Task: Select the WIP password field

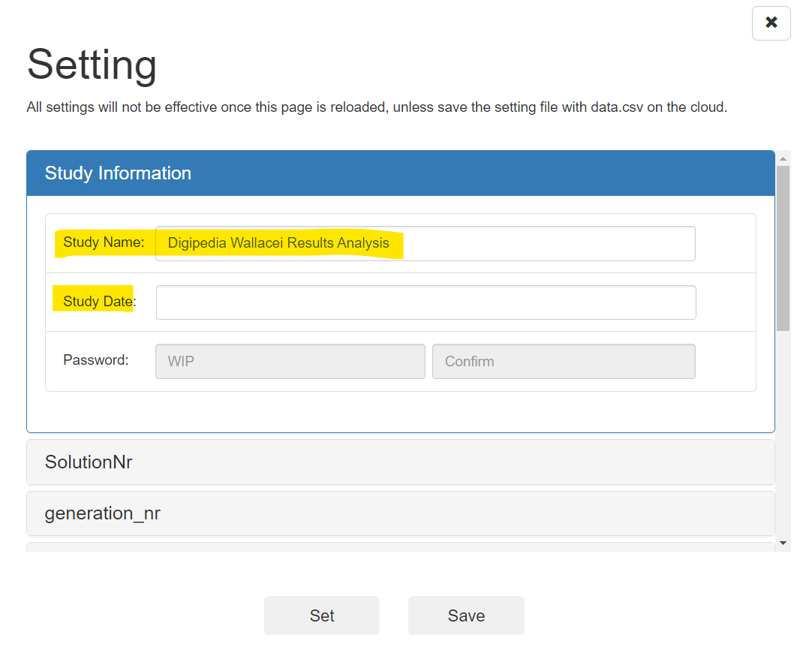Action: [290, 361]
